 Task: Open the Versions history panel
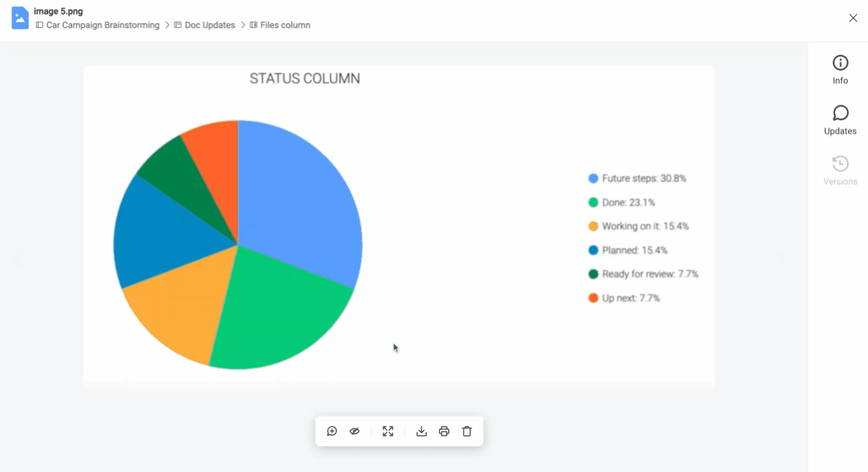point(840,170)
